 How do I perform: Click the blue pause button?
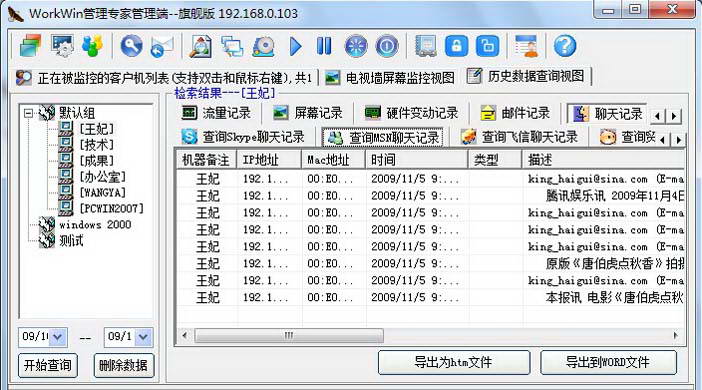point(324,46)
